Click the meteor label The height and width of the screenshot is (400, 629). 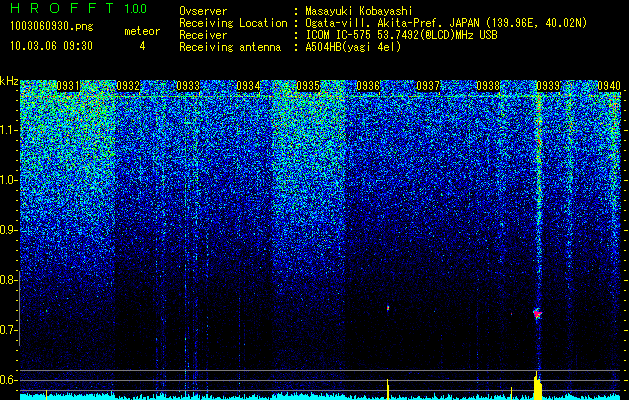click(142, 31)
